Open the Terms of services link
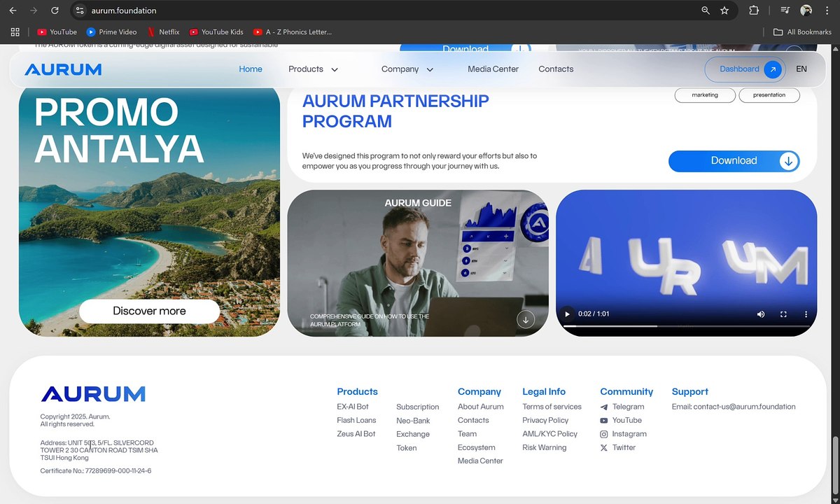The height and width of the screenshot is (504, 840). [x=552, y=407]
